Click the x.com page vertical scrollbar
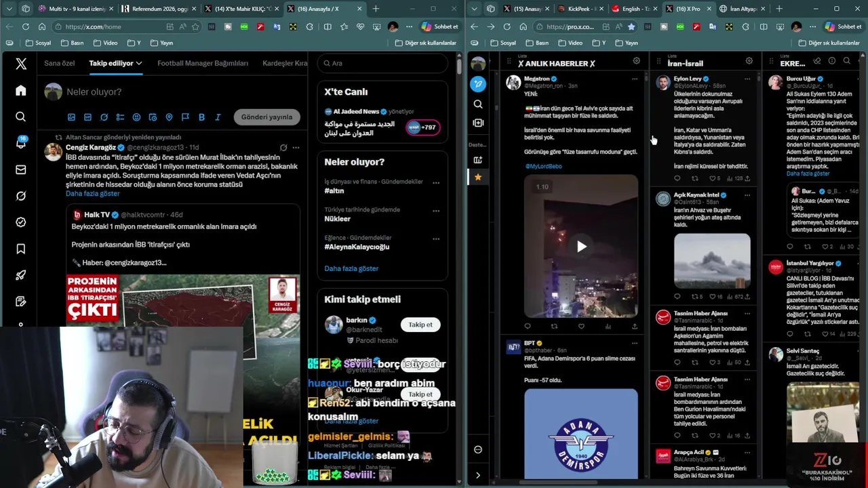Viewport: 868px width, 488px height. 459,66
